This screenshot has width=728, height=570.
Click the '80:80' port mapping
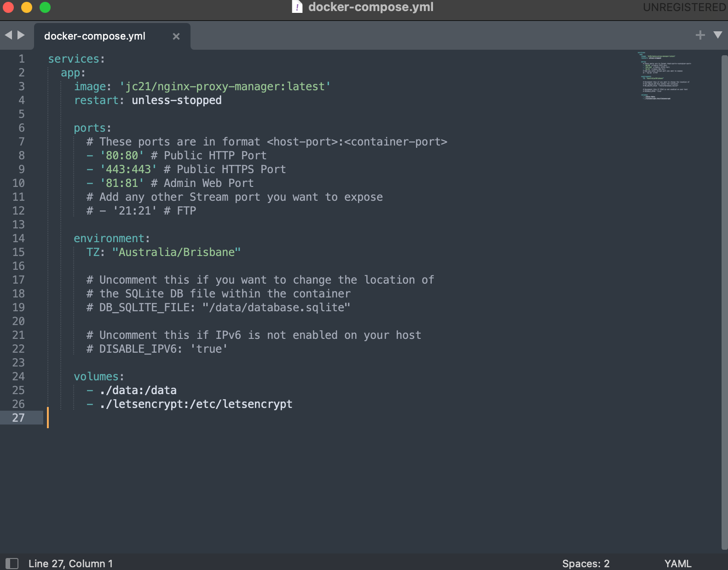click(x=122, y=156)
